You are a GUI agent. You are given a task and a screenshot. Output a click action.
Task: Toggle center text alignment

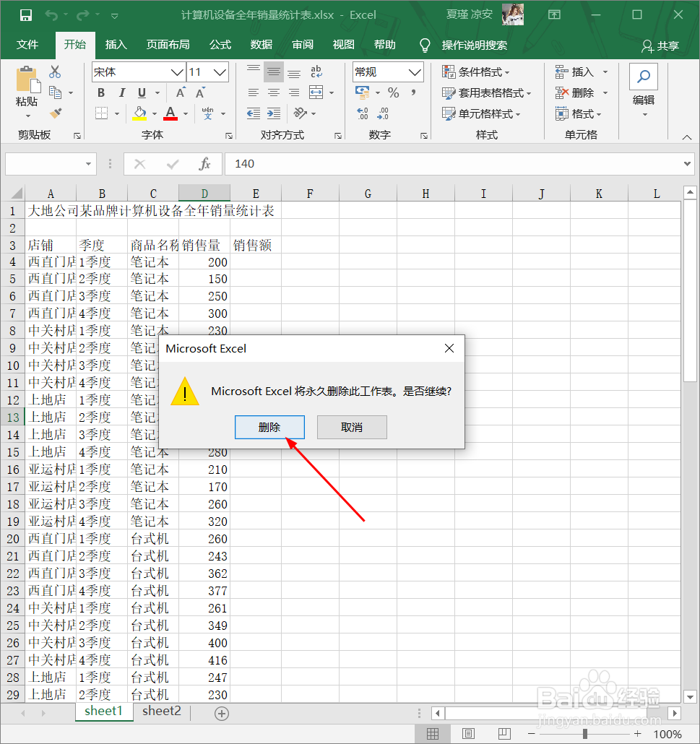click(x=274, y=92)
